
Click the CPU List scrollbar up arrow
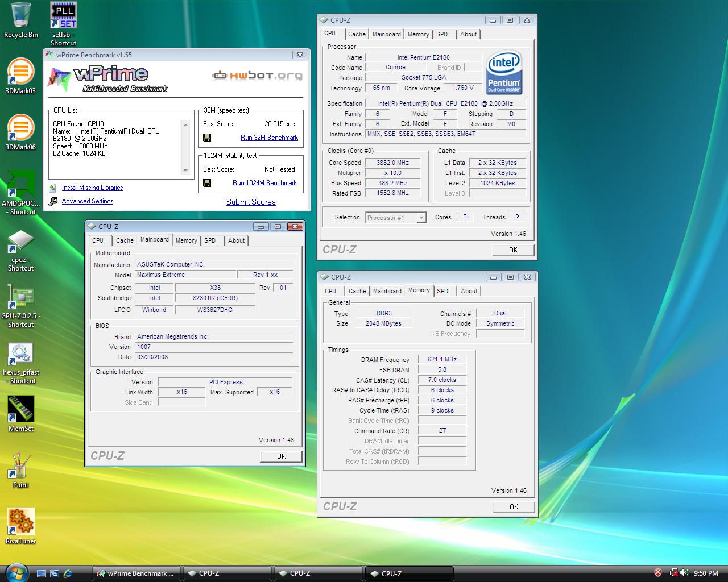coord(185,124)
